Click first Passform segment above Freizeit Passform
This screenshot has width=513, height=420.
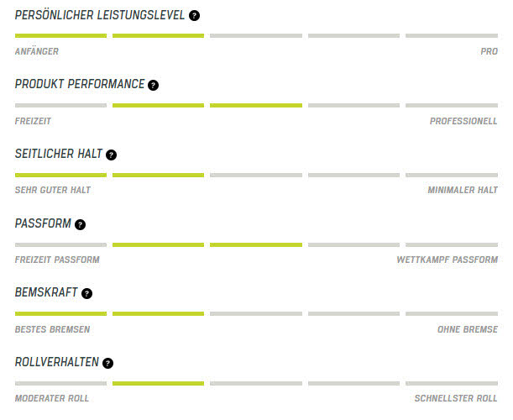[60, 244]
